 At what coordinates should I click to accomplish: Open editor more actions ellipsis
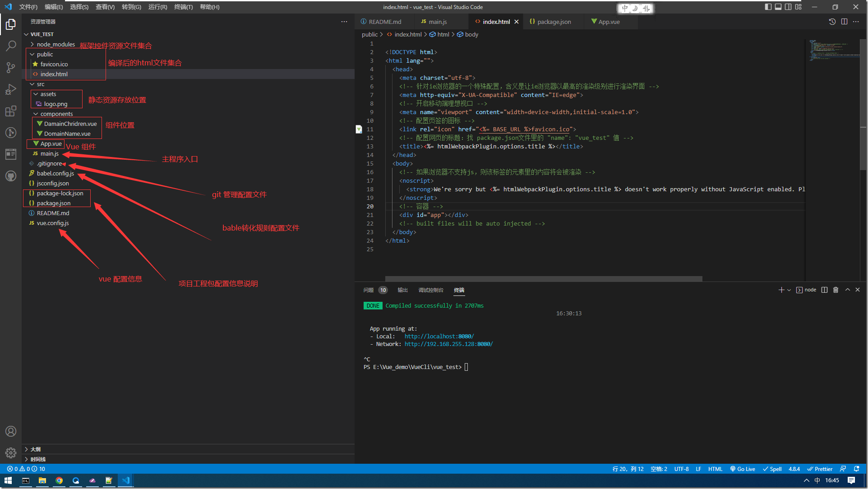pyautogui.click(x=856, y=22)
